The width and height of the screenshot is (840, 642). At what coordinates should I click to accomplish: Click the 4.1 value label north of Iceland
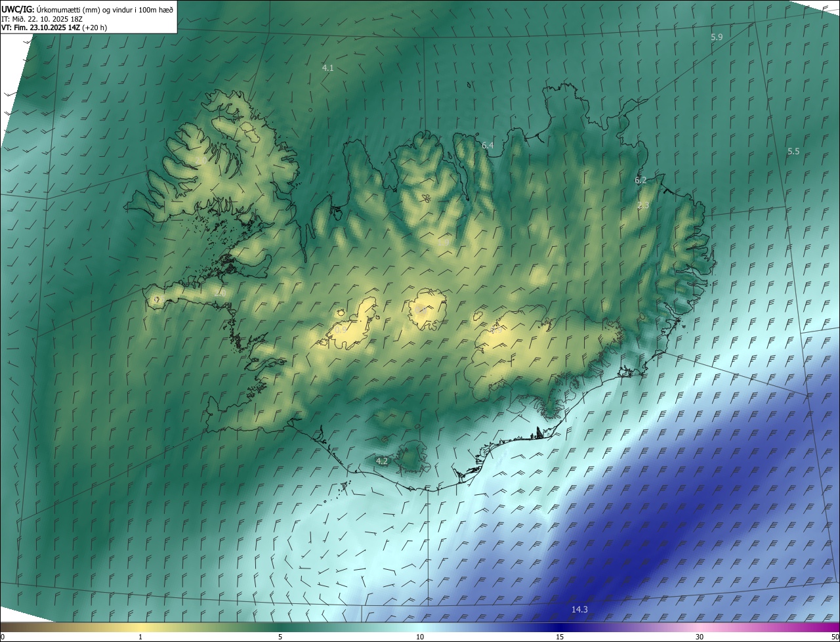coord(328,68)
